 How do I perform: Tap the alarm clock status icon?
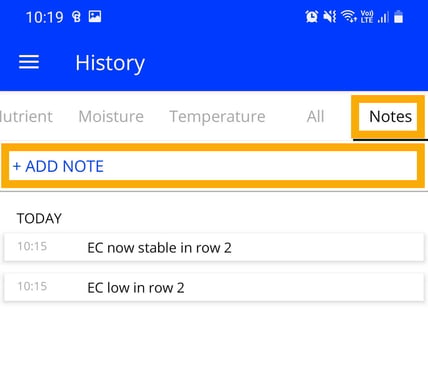[x=312, y=16]
